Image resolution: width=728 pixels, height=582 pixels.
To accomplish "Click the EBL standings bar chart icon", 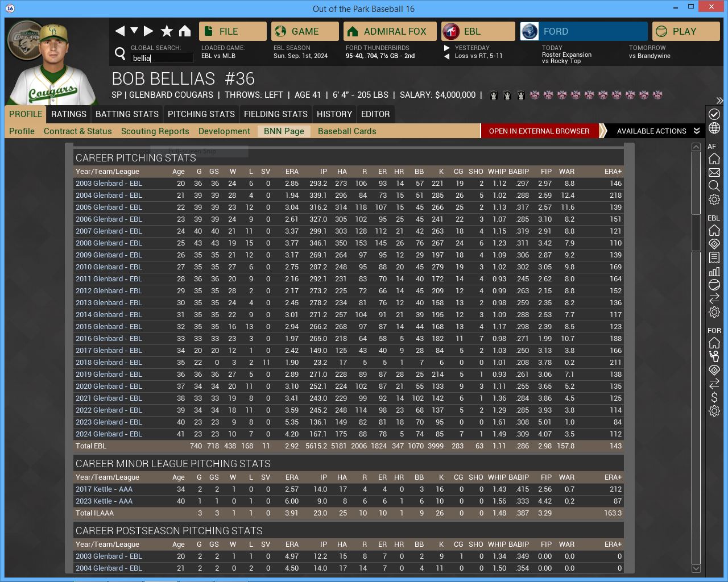I will coord(714,271).
